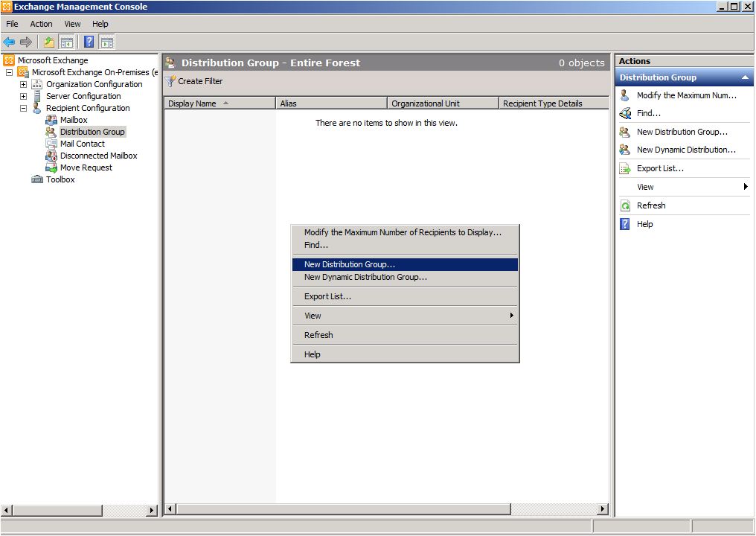Choose Refresh in the context menu
The height and width of the screenshot is (536, 756).
405,335
